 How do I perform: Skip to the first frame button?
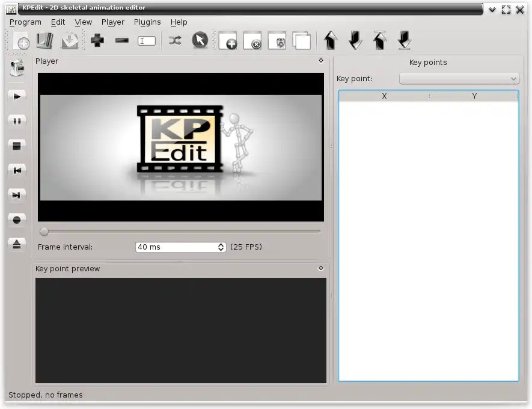(17, 170)
